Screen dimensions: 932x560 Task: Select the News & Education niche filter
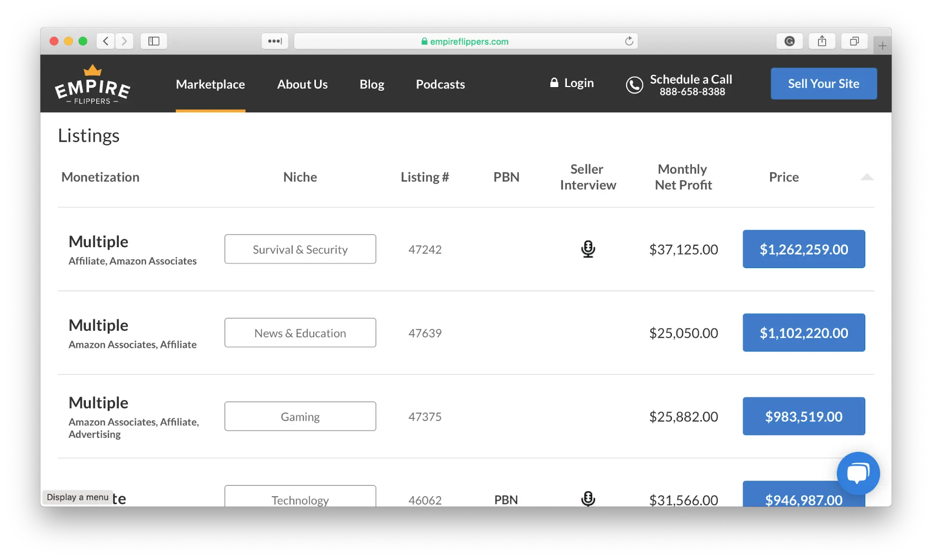click(300, 333)
